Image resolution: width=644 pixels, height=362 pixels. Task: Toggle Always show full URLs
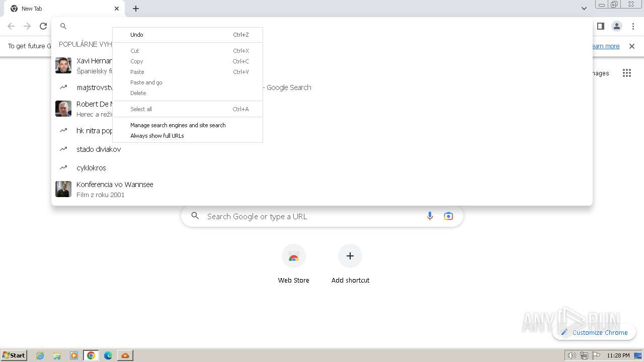click(187, 136)
